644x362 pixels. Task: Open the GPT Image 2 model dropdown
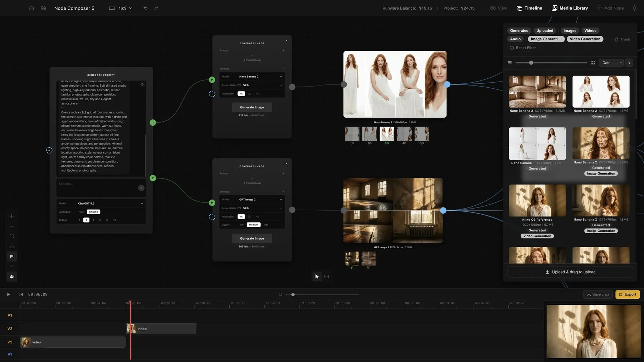(x=260, y=199)
